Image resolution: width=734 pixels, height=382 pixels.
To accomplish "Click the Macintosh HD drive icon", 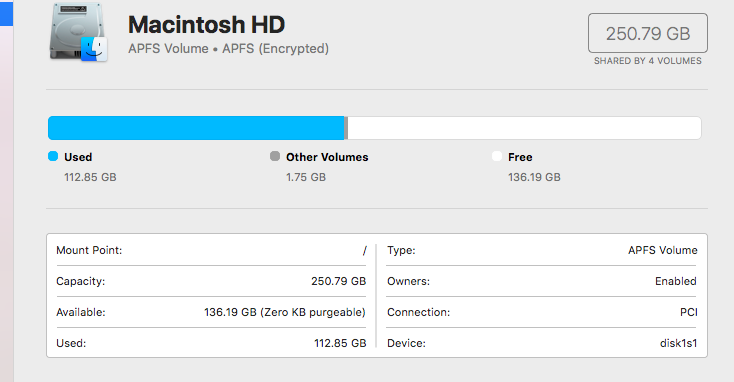I will 79,32.
